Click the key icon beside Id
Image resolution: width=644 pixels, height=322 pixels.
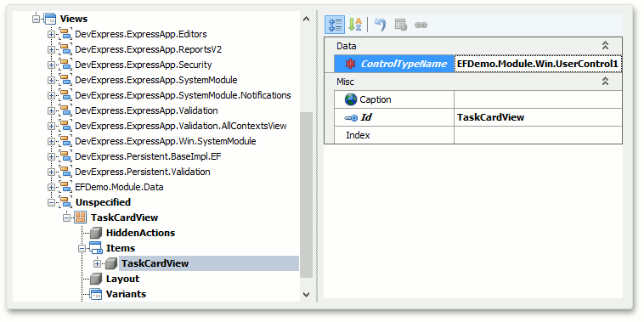coord(351,118)
